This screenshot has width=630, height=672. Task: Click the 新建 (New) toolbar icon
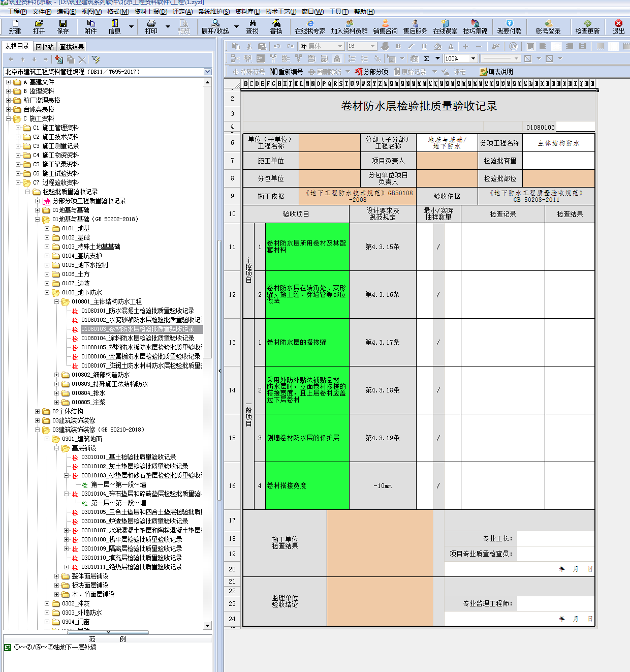pyautogui.click(x=15, y=26)
